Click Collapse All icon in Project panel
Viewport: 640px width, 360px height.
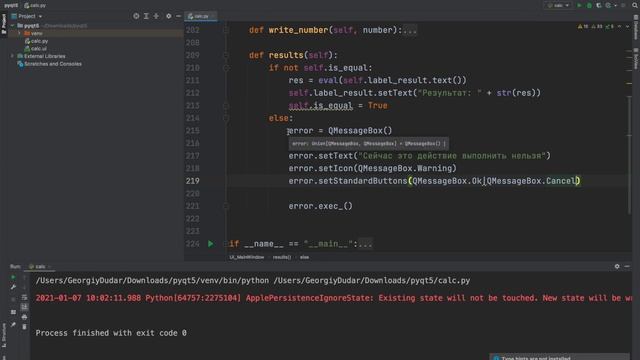click(x=156, y=16)
